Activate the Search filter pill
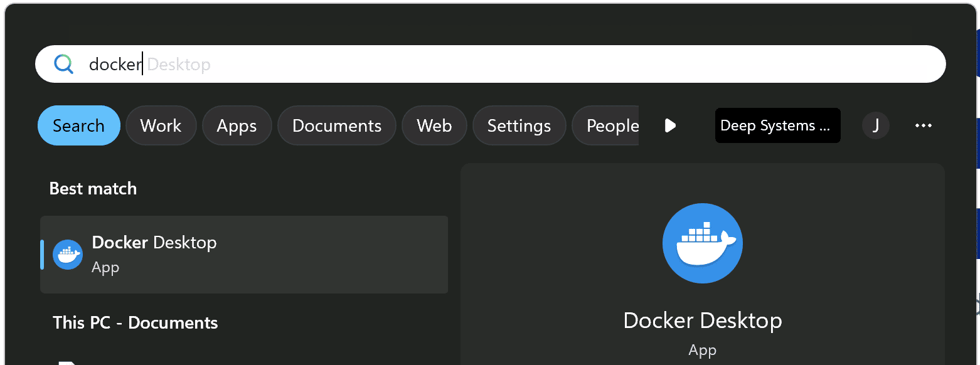The image size is (980, 365). click(x=78, y=125)
